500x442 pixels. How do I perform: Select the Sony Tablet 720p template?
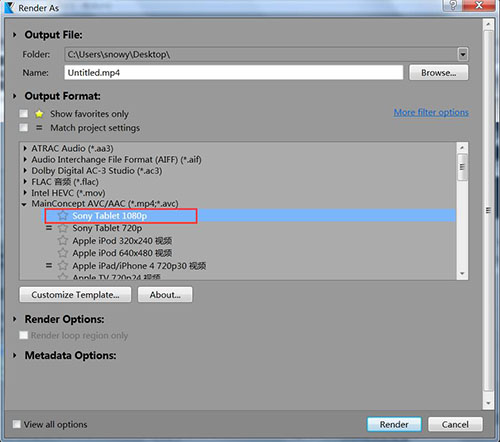click(x=107, y=228)
